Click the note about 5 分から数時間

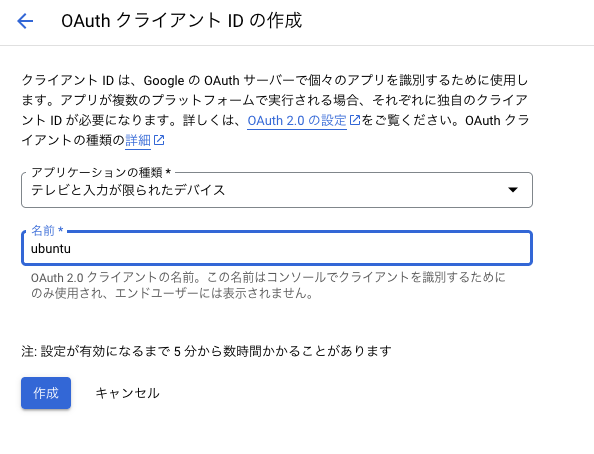pyautogui.click(x=206, y=351)
